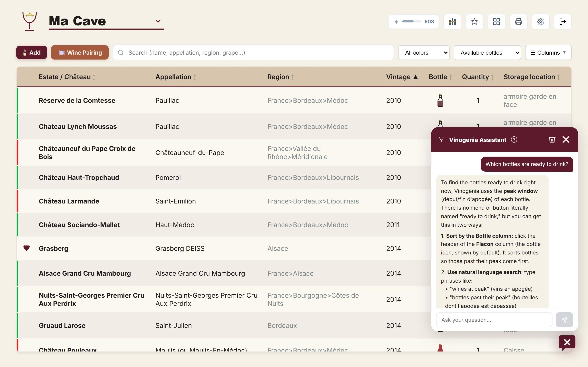Screen dimensions: 588x367
Task: Open the statistics chart icon
Action: [x=452, y=22]
